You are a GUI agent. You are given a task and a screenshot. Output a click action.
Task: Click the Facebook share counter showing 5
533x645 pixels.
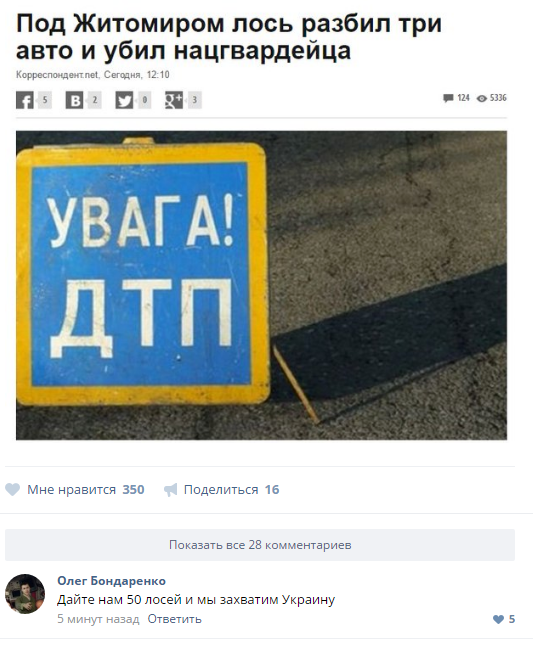[x=45, y=100]
